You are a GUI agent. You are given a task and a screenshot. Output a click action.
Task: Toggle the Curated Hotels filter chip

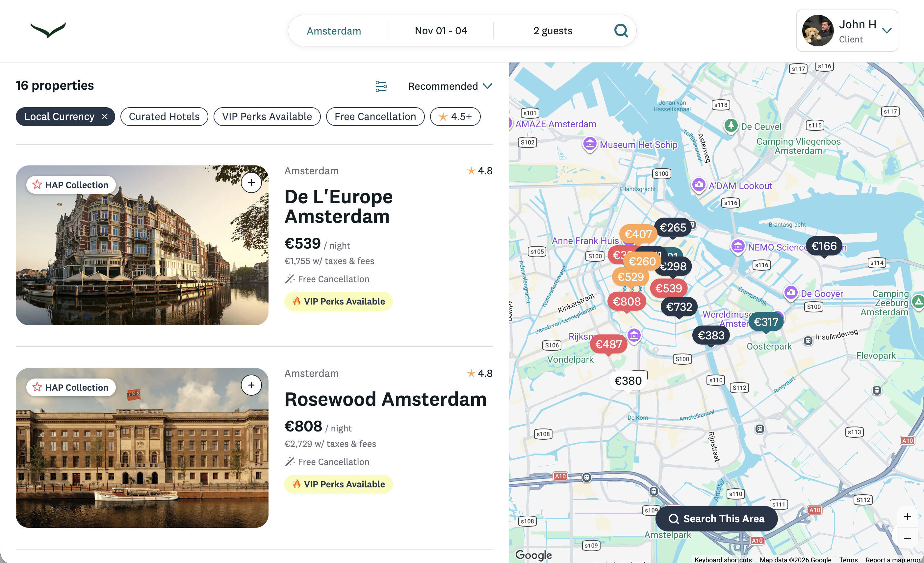tap(164, 116)
